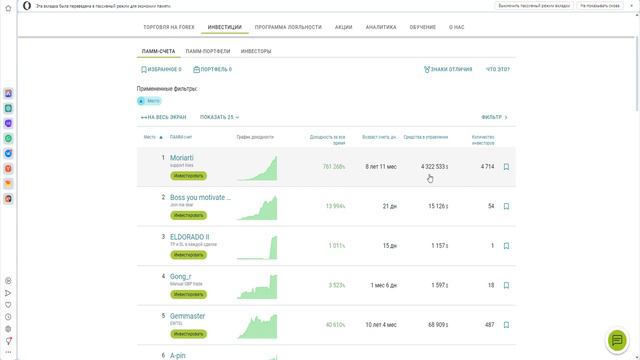Open the cube extensions icon in sidebar
The image size is (640, 360).
[8, 329]
